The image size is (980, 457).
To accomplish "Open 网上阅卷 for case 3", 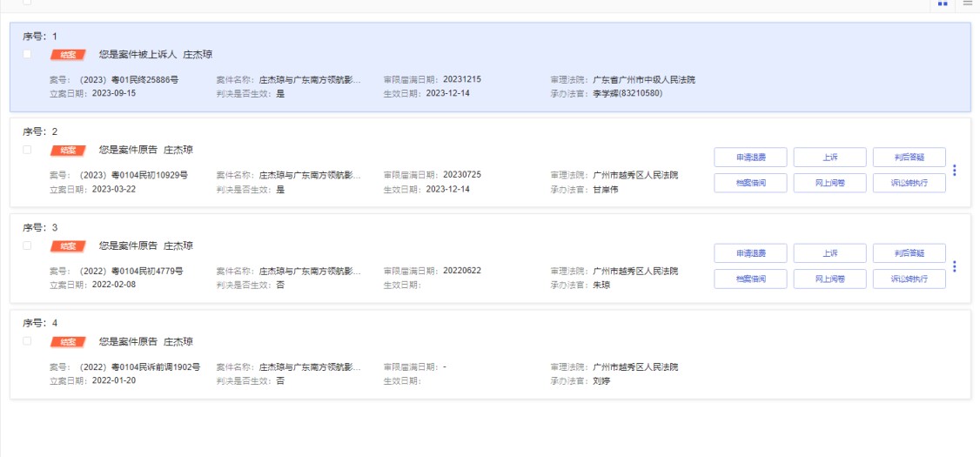I will (x=829, y=279).
